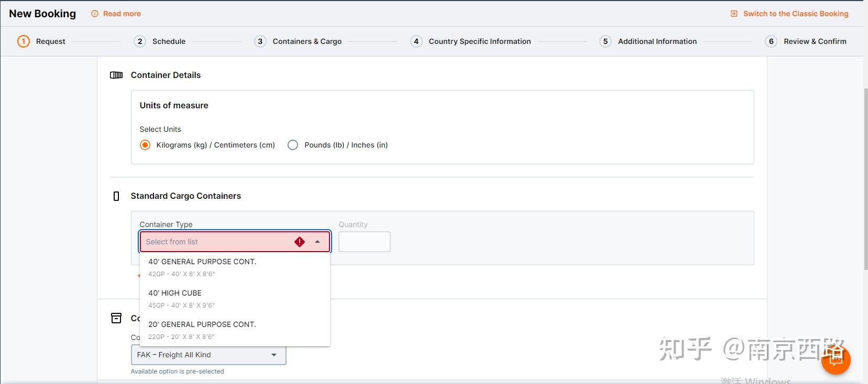Select Kilograms (kg) / Centimeters (cm) units
This screenshot has height=384, width=868.
[145, 145]
